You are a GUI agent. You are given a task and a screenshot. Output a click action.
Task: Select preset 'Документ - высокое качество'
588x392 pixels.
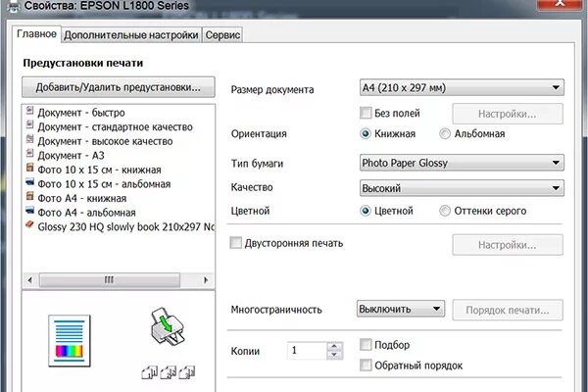(105, 141)
